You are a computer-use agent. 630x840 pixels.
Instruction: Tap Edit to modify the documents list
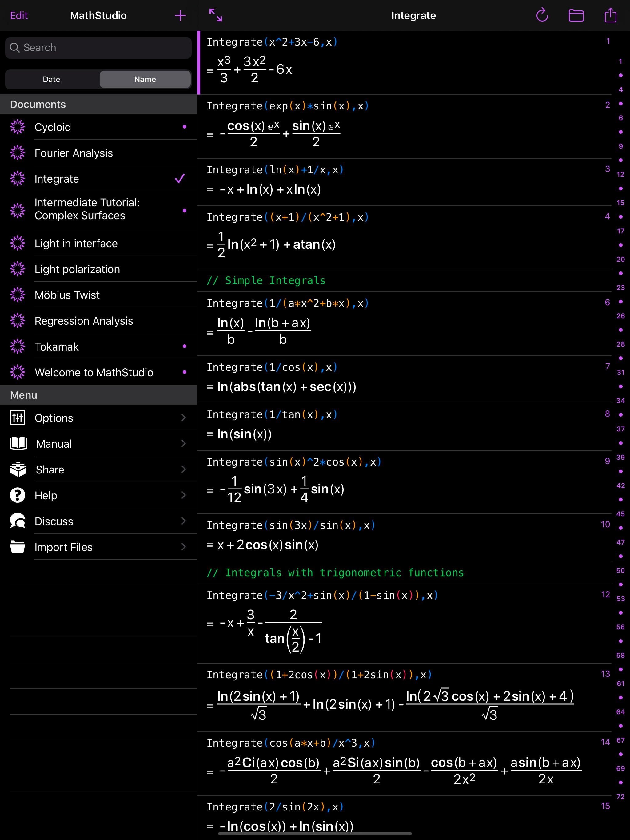click(19, 16)
